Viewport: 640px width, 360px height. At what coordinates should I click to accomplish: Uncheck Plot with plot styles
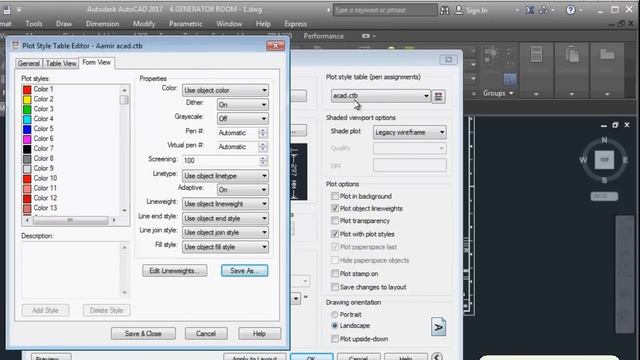click(335, 234)
